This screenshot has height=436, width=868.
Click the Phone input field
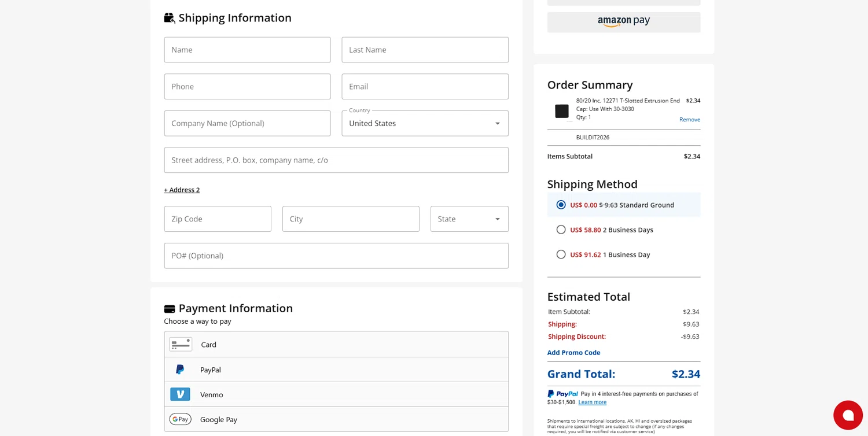click(x=247, y=87)
